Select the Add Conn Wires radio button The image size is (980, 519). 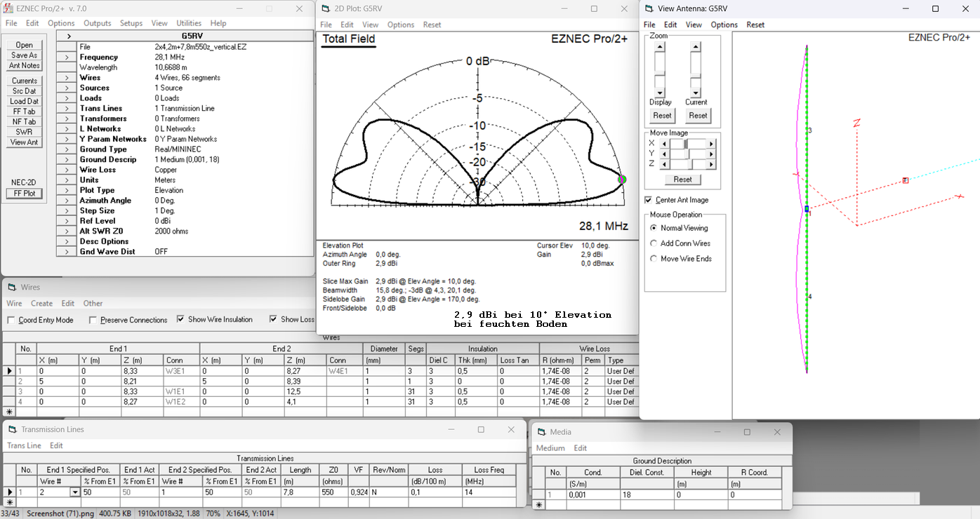[x=654, y=243]
